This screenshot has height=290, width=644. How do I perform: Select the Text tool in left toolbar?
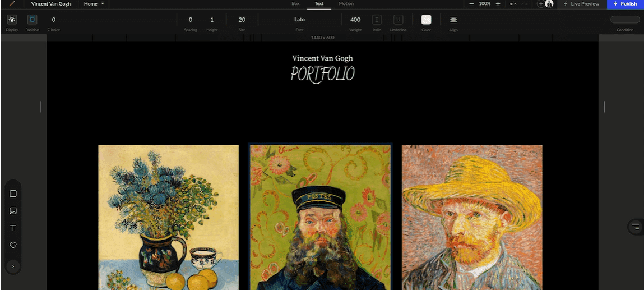tap(13, 228)
